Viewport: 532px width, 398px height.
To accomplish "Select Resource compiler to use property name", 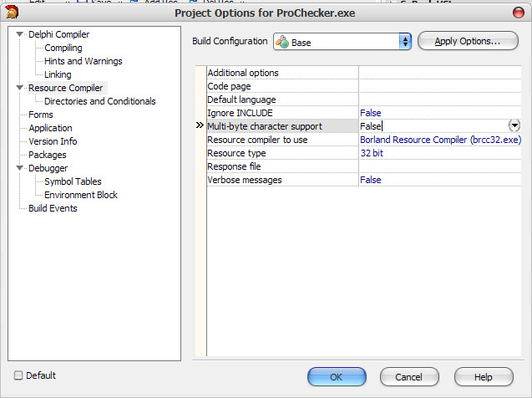I will tap(257, 140).
